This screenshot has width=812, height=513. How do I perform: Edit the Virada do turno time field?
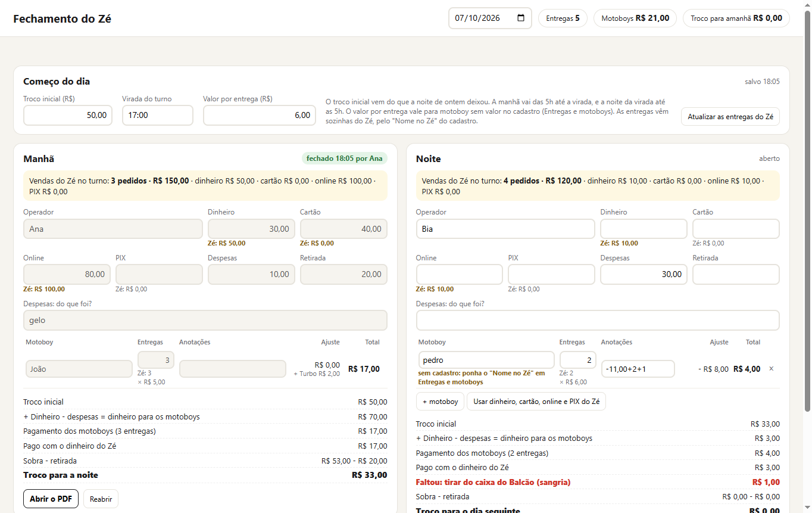coord(158,116)
